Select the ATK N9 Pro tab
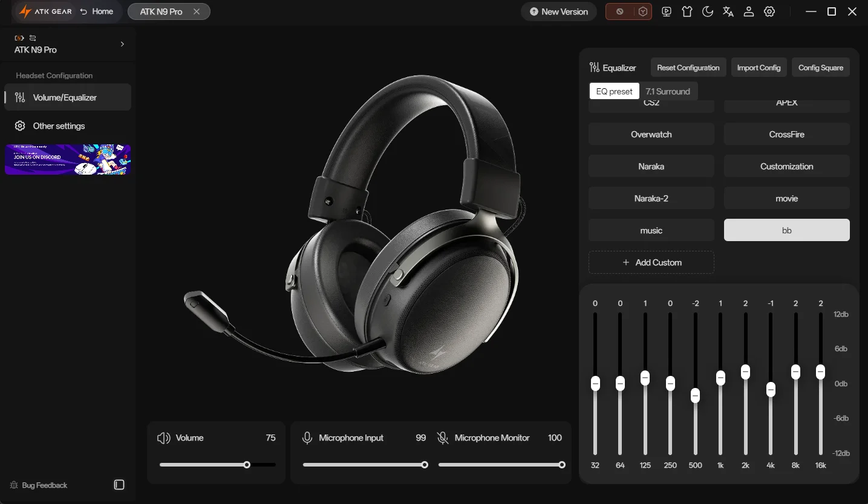This screenshot has width=868, height=504. click(169, 11)
